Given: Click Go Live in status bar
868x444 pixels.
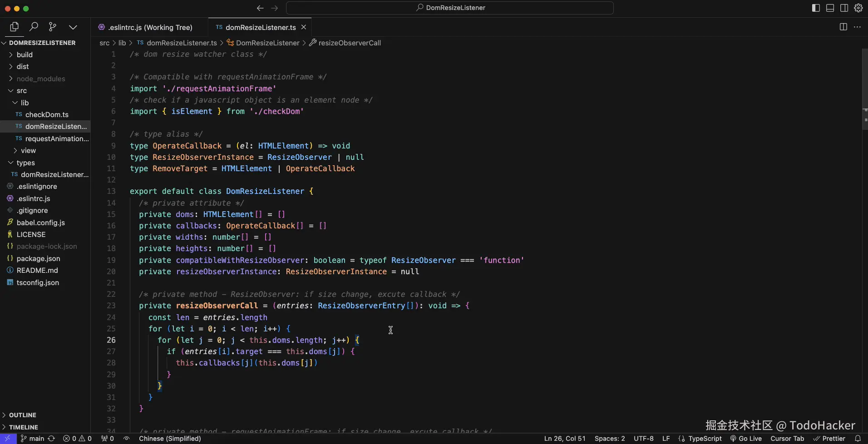Looking at the screenshot, I should pos(746,439).
